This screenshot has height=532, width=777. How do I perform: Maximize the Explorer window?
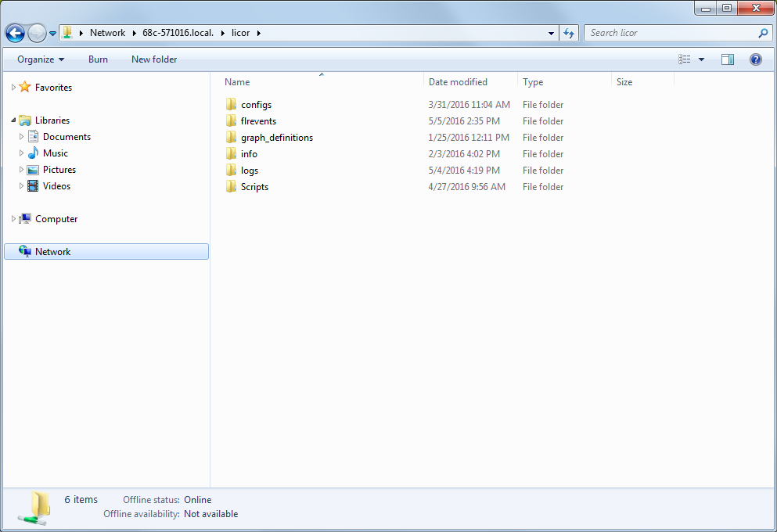(x=726, y=8)
